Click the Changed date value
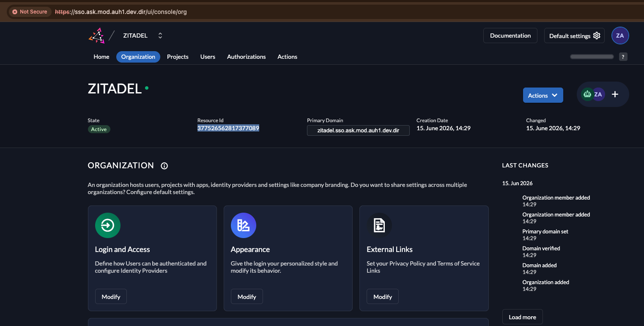The height and width of the screenshot is (326, 644). [x=553, y=128]
